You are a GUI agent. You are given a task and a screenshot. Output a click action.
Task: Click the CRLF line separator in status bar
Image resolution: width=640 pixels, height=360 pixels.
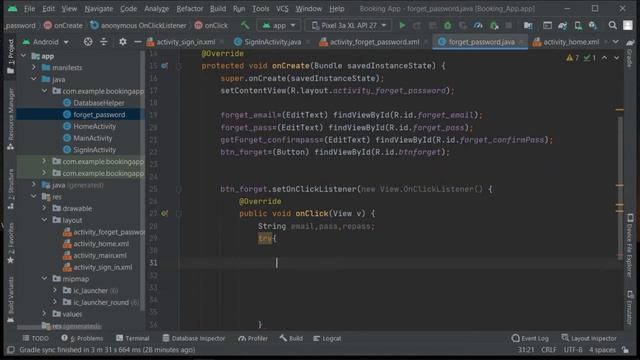(x=549, y=350)
